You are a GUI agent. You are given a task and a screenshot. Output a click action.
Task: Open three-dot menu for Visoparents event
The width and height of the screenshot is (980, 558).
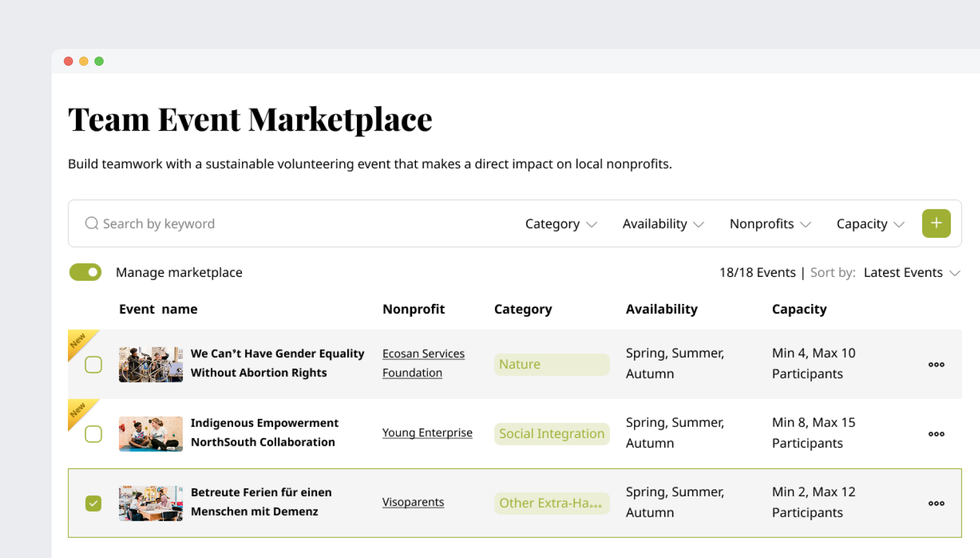point(936,503)
